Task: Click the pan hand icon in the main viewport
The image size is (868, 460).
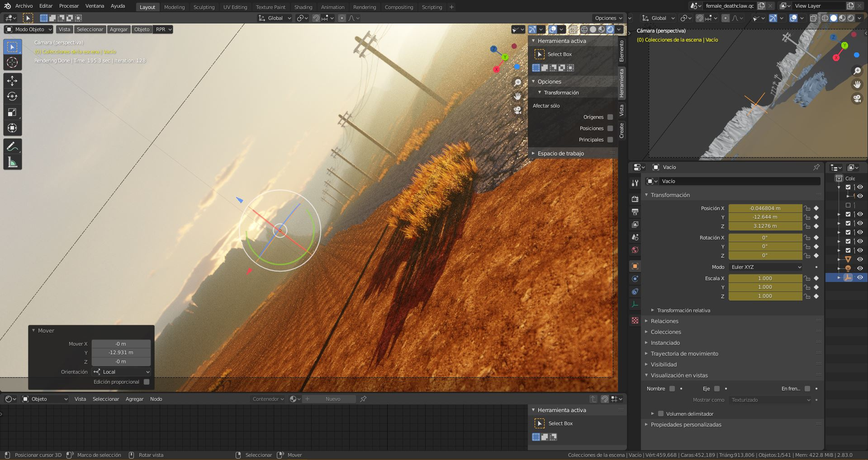Action: point(518,96)
